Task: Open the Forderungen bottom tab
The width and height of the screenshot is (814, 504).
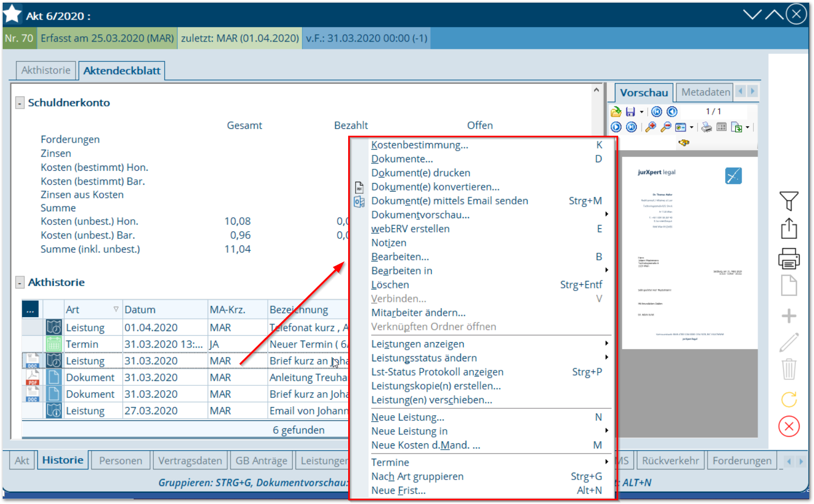Action: [x=742, y=460]
